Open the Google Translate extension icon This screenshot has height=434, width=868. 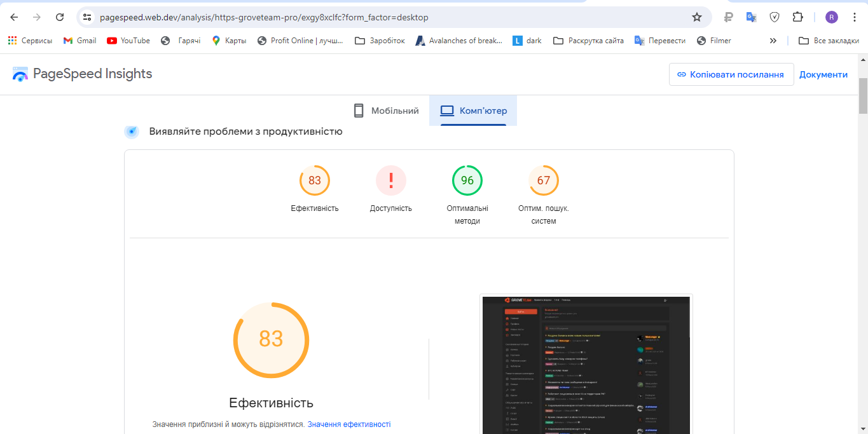[x=752, y=17]
